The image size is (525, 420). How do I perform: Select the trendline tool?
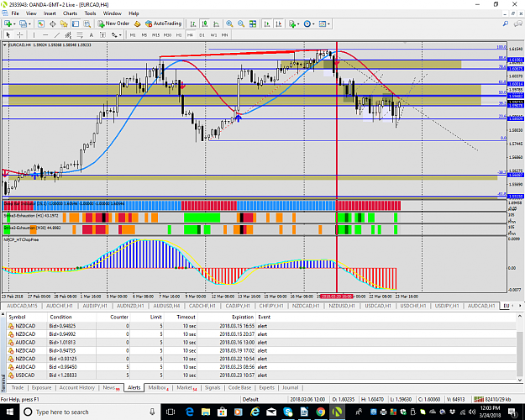tap(57, 34)
